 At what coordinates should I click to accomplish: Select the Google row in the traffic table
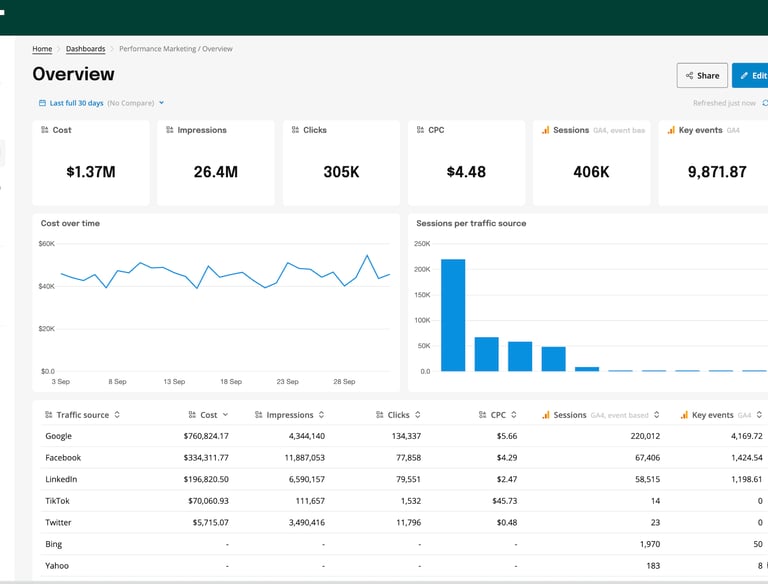(59, 436)
